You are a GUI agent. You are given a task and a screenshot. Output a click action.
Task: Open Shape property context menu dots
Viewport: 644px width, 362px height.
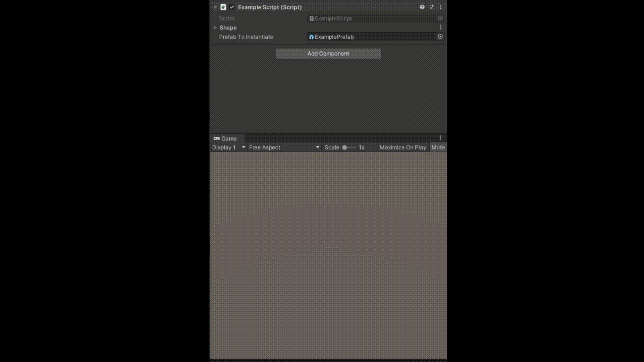(x=441, y=27)
